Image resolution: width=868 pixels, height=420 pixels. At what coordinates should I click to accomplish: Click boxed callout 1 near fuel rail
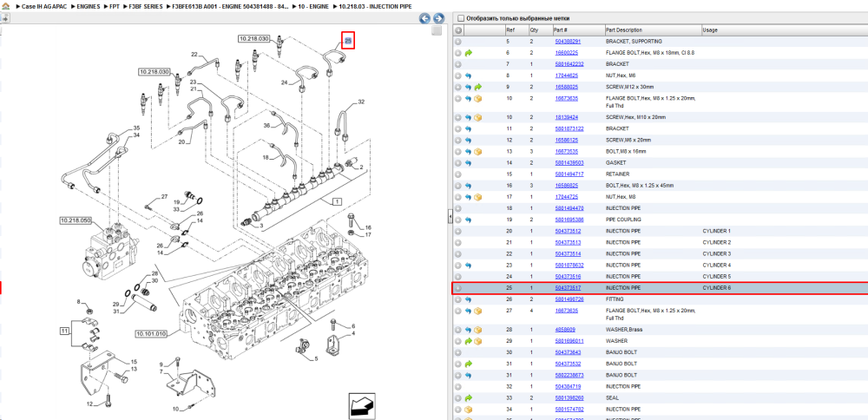click(335, 203)
